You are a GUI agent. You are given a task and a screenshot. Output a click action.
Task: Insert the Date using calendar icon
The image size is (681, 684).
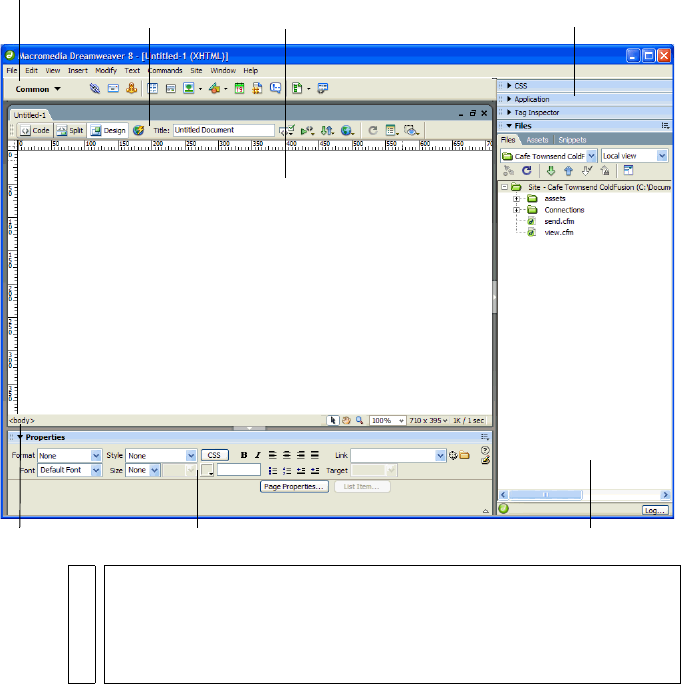click(239, 89)
